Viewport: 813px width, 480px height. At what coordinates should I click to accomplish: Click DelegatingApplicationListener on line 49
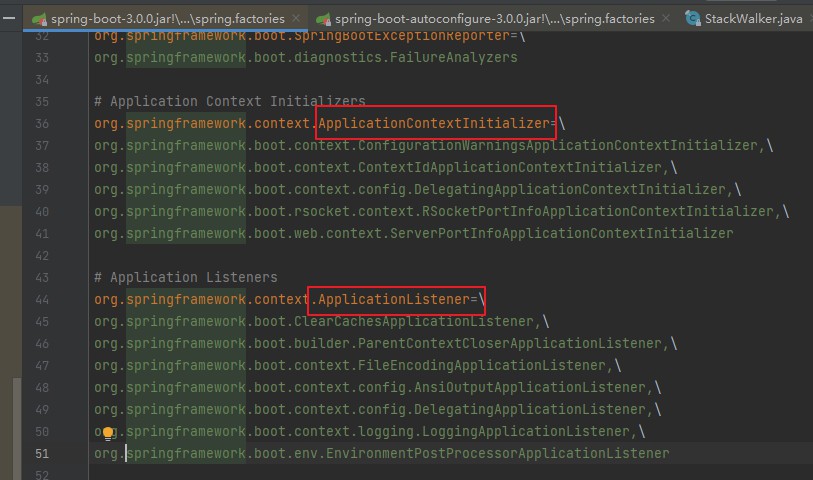coord(529,410)
